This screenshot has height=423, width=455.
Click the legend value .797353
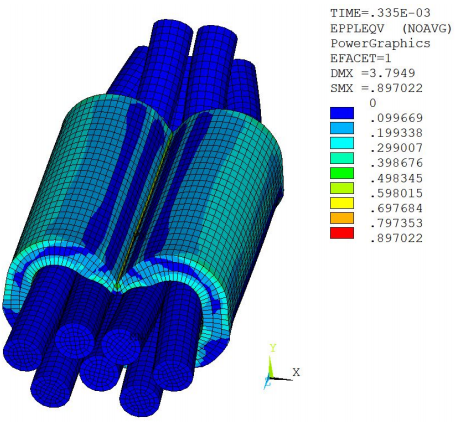click(x=396, y=223)
